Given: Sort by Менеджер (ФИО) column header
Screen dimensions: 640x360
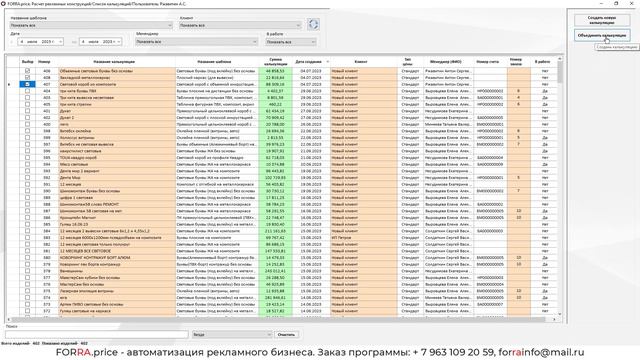Looking at the screenshot, I should pyautogui.click(x=446, y=62).
